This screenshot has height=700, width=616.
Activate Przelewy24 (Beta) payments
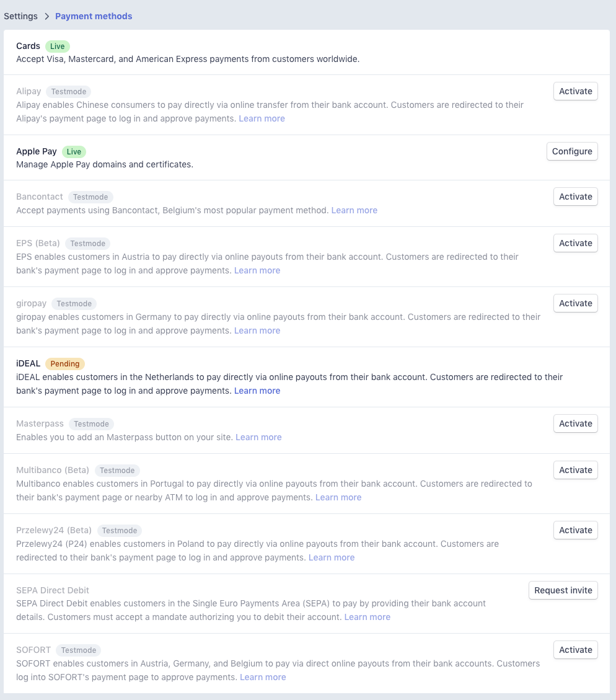click(x=575, y=530)
